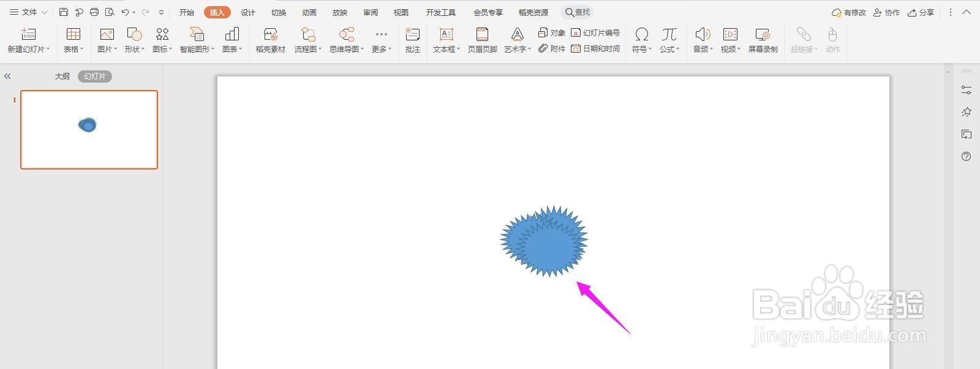Select slide 1 thumbnail

click(89, 130)
